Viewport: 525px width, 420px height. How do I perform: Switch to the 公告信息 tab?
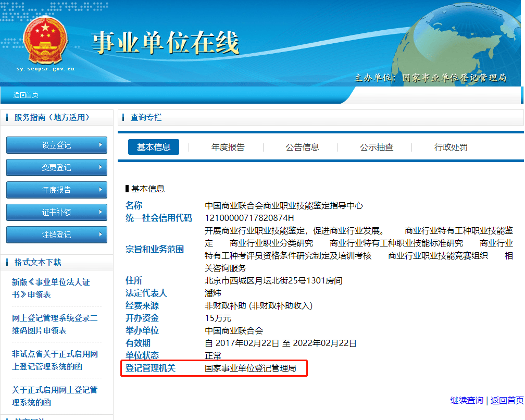coord(302,147)
